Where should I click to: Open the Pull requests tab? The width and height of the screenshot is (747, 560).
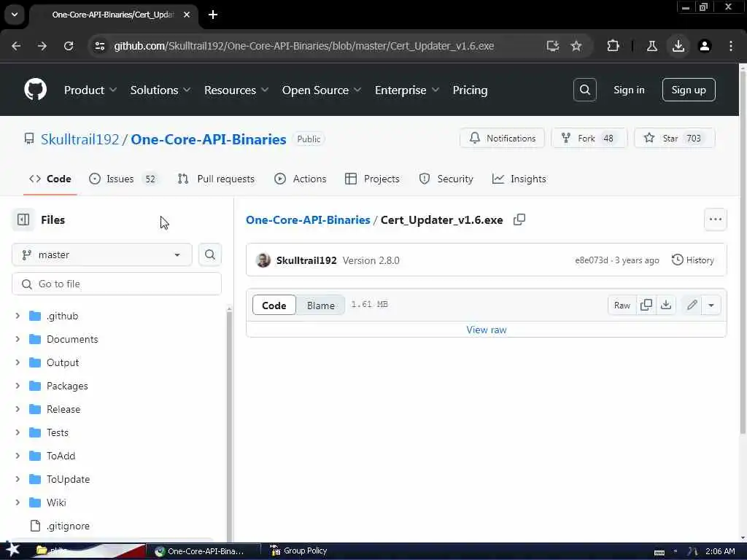click(216, 179)
